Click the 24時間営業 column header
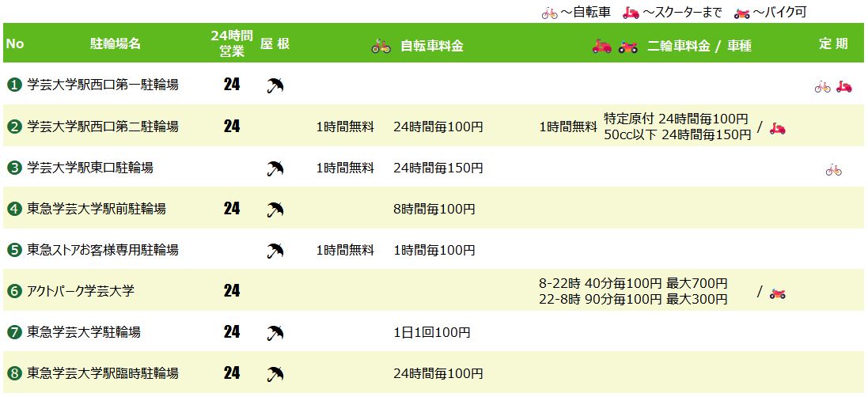 coord(232,43)
